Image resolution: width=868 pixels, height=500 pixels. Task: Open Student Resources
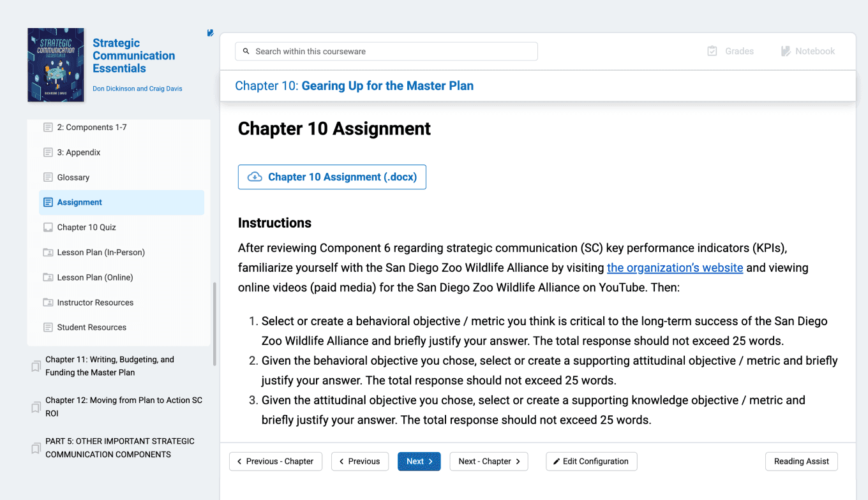point(92,327)
